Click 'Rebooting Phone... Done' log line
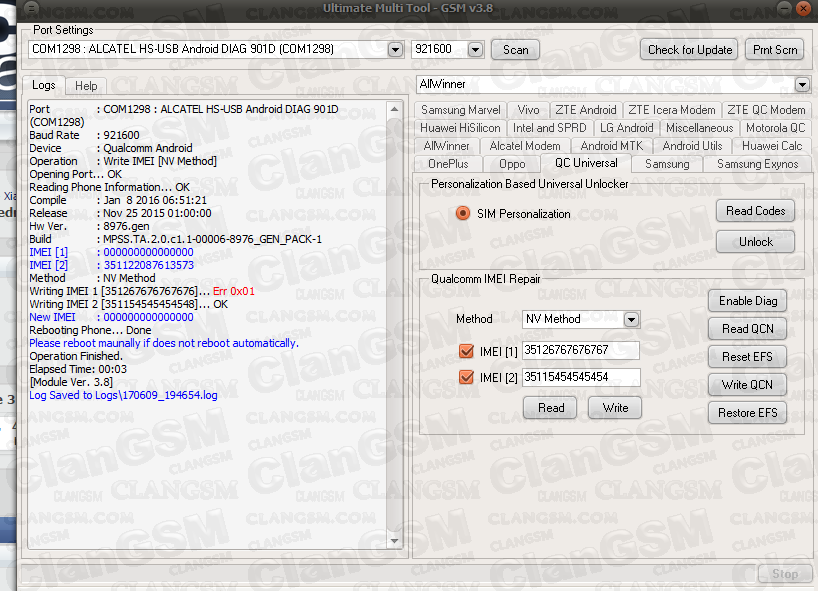The width and height of the screenshot is (818, 591). click(90, 330)
